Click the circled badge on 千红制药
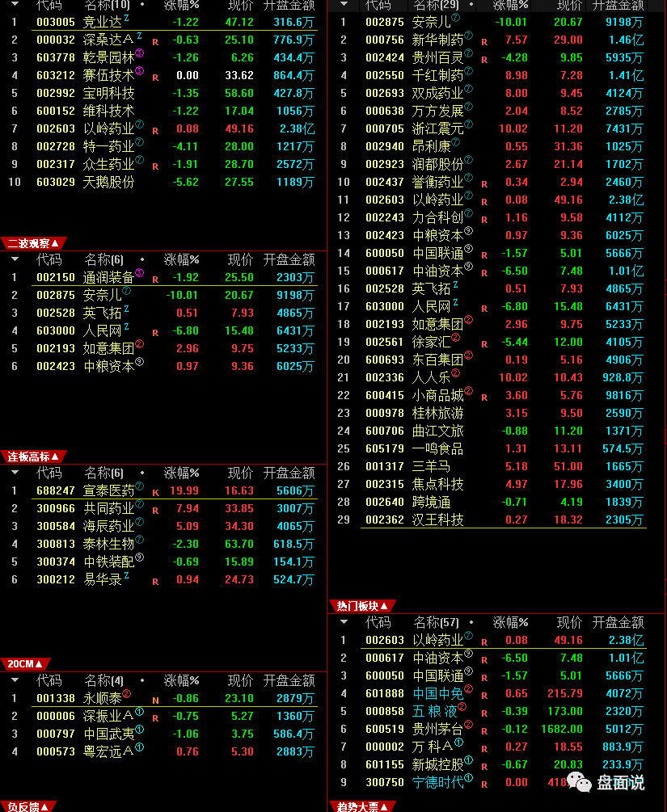This screenshot has width=667, height=812. (x=468, y=71)
